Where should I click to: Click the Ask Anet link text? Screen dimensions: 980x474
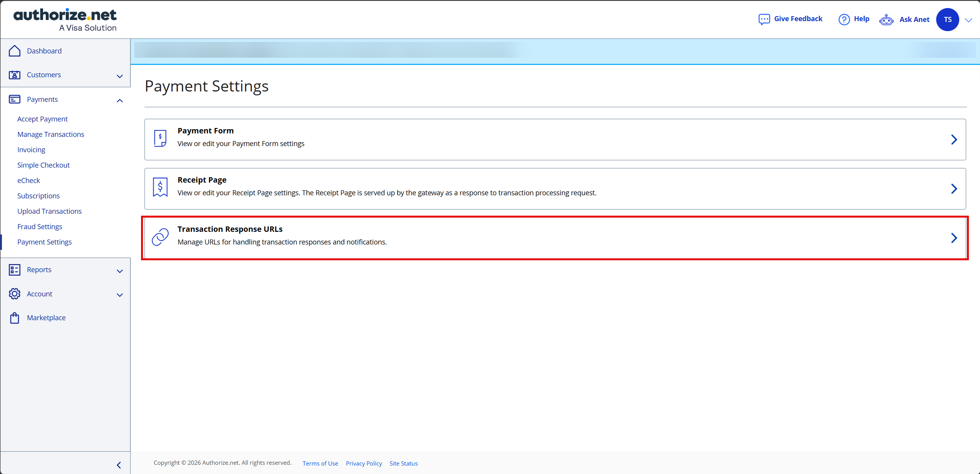click(914, 20)
